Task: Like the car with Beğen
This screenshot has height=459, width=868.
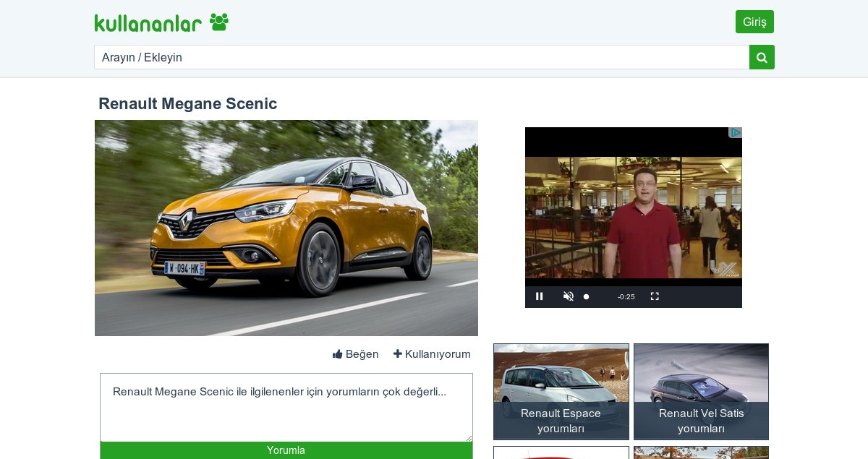Action: click(x=356, y=354)
